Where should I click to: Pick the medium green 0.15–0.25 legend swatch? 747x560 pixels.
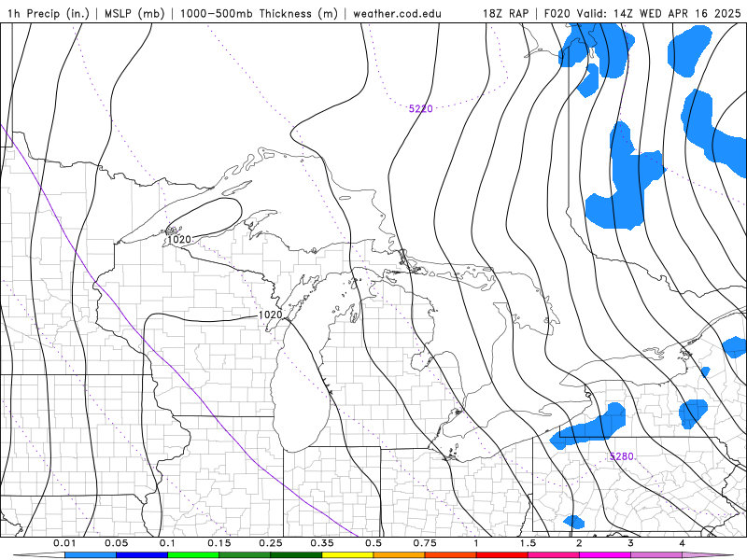(245, 555)
